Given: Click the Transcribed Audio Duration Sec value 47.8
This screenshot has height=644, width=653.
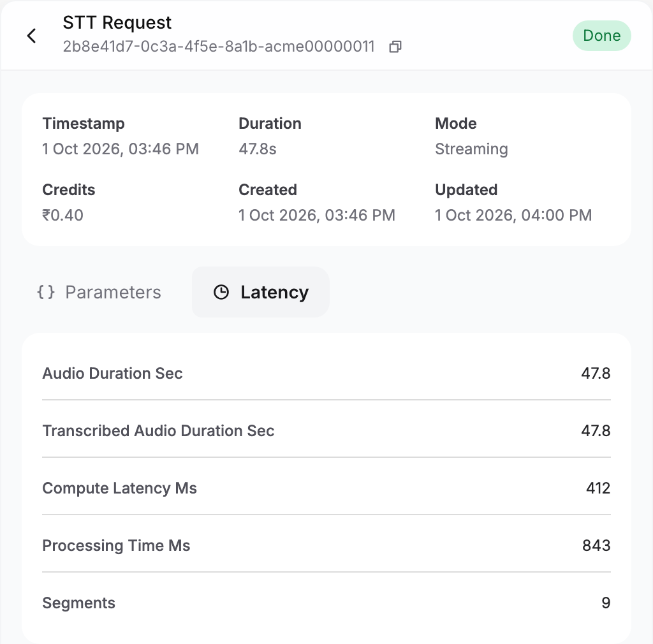Looking at the screenshot, I should pos(596,431).
